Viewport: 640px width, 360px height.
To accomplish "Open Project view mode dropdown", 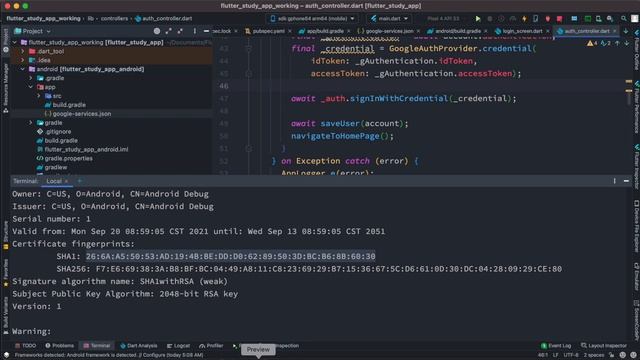I will click(x=33, y=31).
